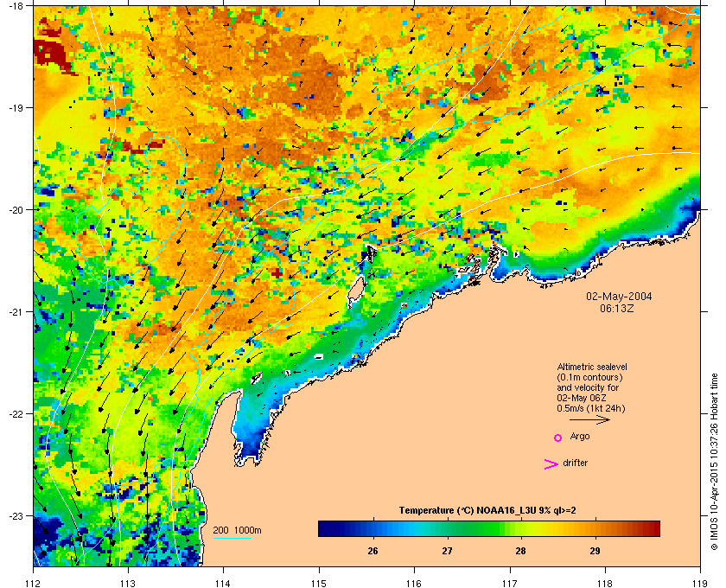The image size is (726, 588).
Task: Click the '0.5m/s (1kt 24h)' text
Action: 591,409
